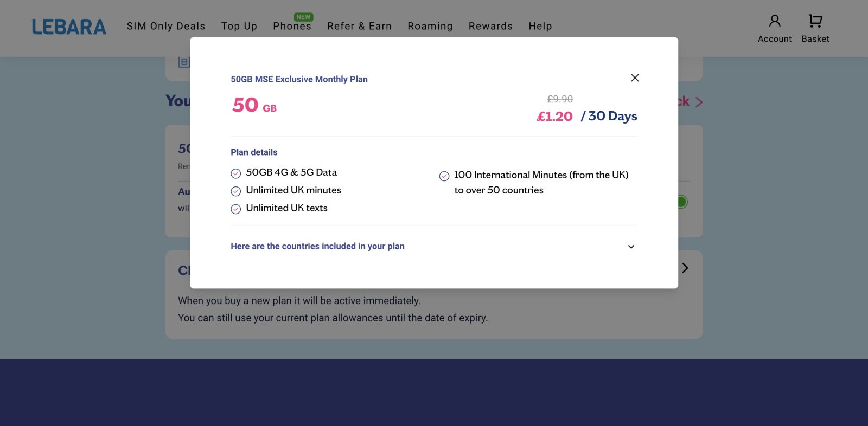The image size is (868, 426).
Task: Click 'Here are the countries included' heading
Action: pos(317,246)
